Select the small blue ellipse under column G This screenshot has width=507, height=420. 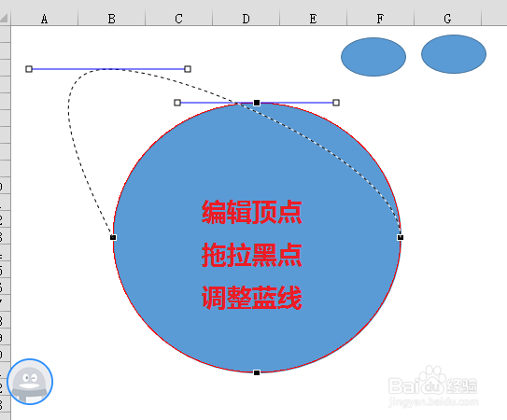click(x=454, y=54)
